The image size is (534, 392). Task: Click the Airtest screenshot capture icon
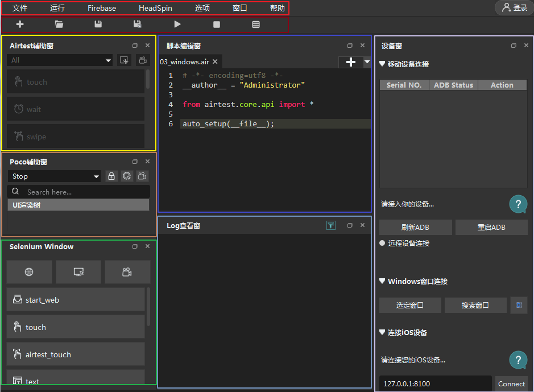point(124,60)
